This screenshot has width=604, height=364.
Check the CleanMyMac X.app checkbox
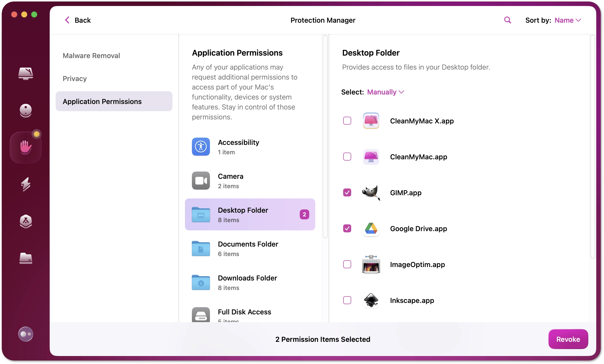click(347, 121)
